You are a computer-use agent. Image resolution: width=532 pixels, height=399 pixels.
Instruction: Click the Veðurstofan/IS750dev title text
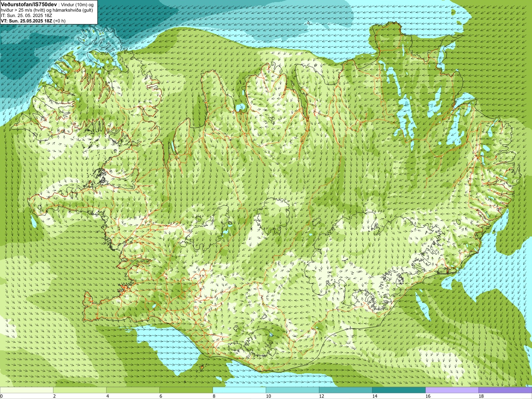29,4
